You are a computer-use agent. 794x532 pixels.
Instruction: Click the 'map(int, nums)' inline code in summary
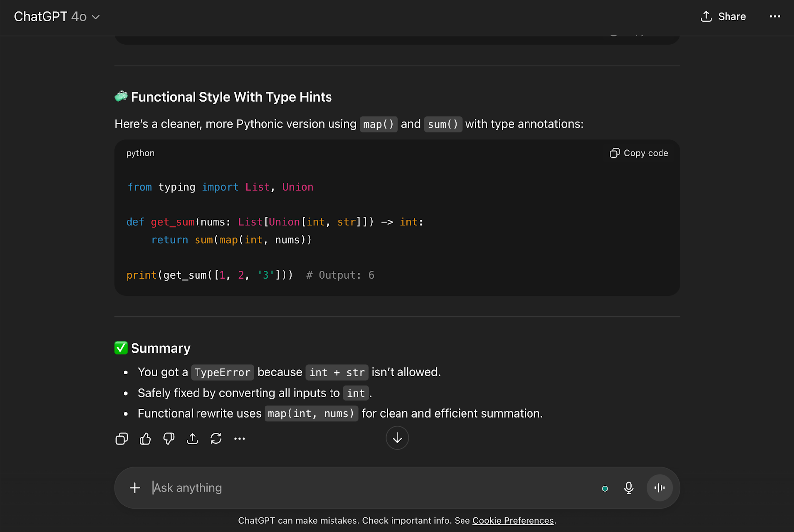pos(311,414)
